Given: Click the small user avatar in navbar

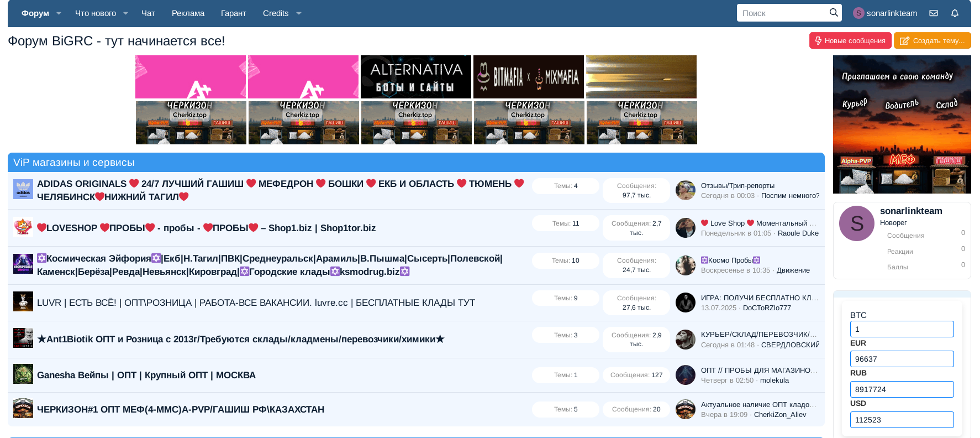Looking at the screenshot, I should coord(858,13).
